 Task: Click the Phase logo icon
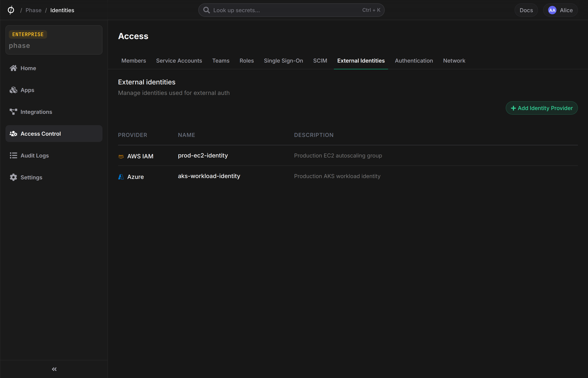(11, 10)
